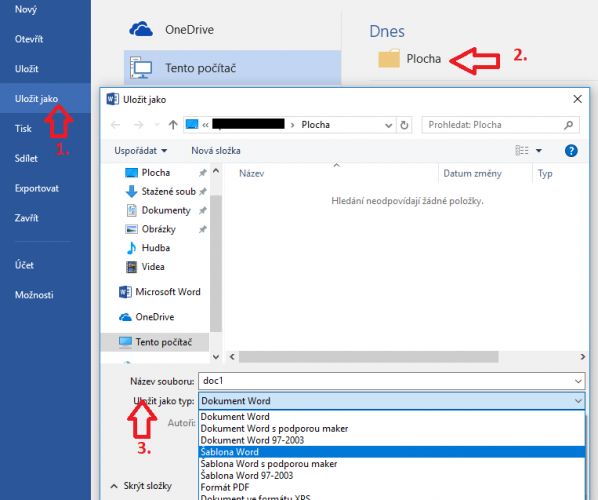The image size is (598, 500).
Task: Choose Dokument Word 97-2003 file type
Action: point(392,440)
